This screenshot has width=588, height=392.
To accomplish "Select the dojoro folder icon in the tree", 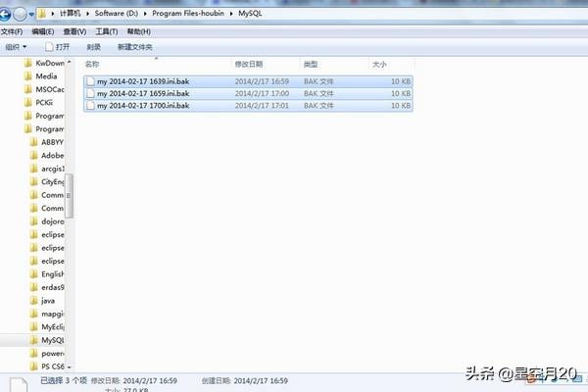I will [33, 221].
